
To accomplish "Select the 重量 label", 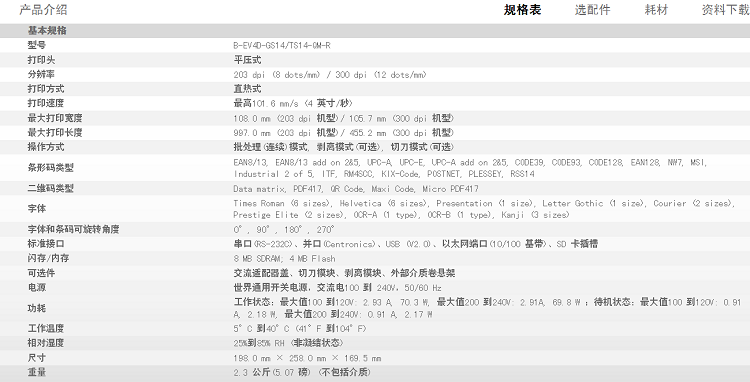I will tap(37, 372).
